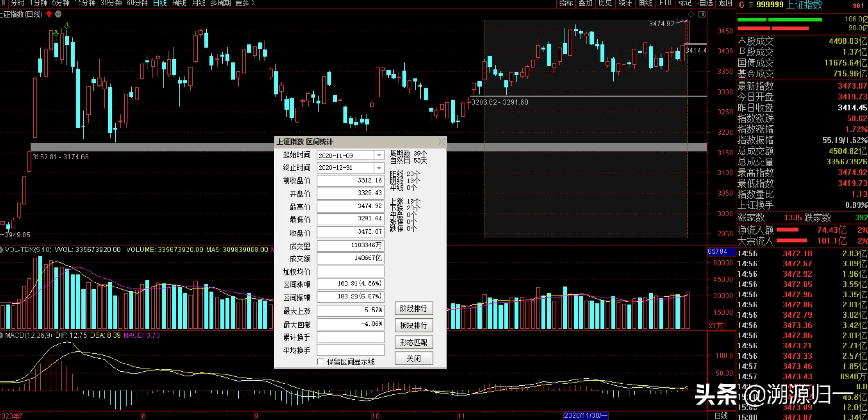Image resolution: width=868 pixels, height=420 pixels.
Task: Click the G icon before code 999999
Action: (741, 5)
